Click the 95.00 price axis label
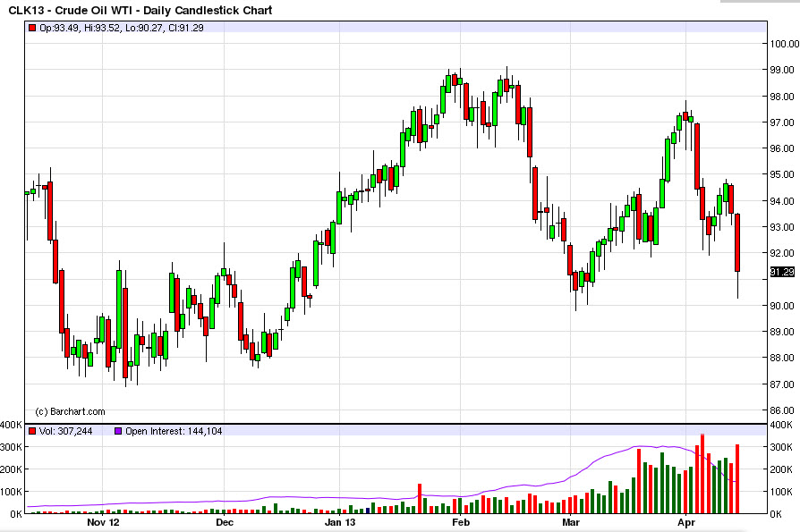 pyautogui.click(x=782, y=174)
